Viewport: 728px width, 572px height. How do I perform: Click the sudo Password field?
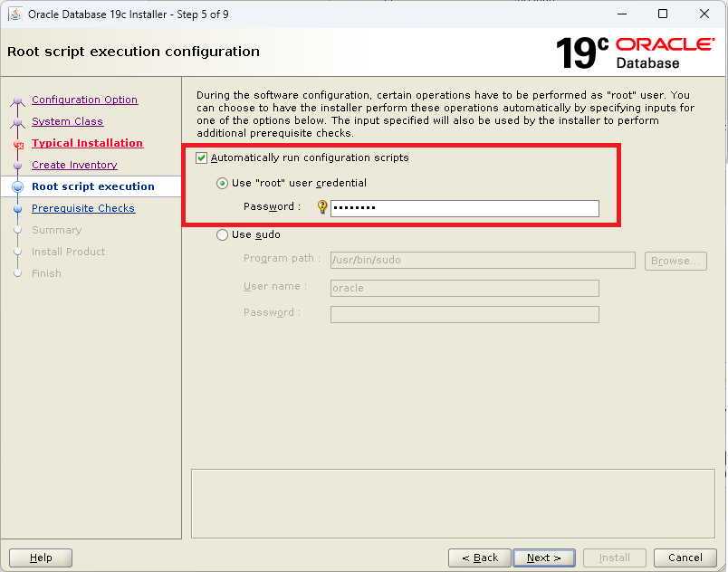tap(465, 315)
